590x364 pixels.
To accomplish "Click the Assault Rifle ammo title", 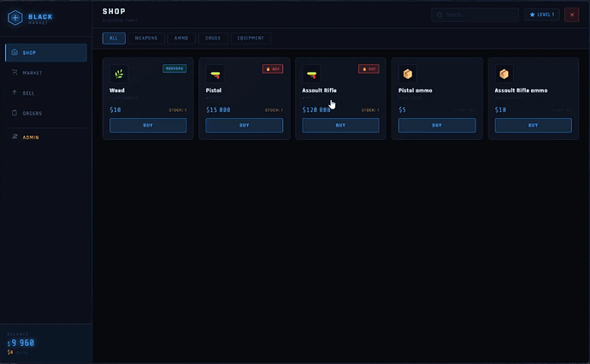I will [521, 91].
